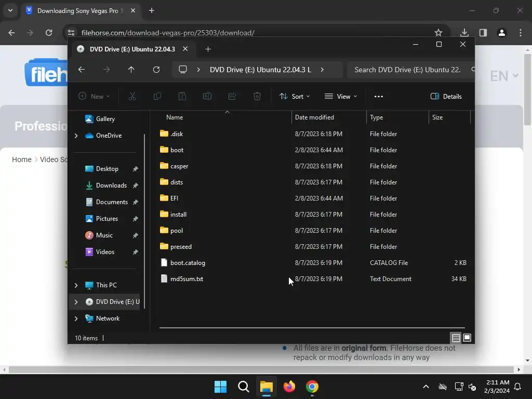
Task: Open the See more ellipsis menu in Explorer
Action: pyautogui.click(x=379, y=96)
